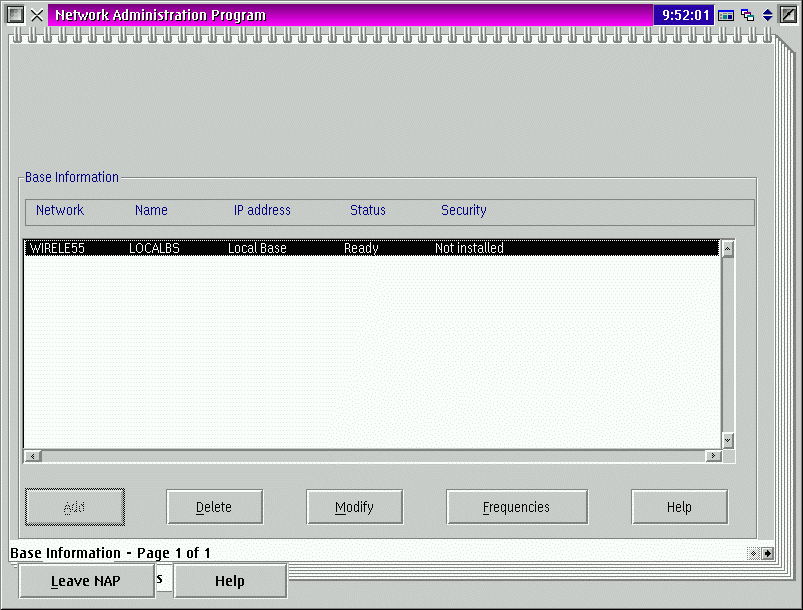
Task: Click the cascading windows icon in title bar
Action: coord(747,15)
